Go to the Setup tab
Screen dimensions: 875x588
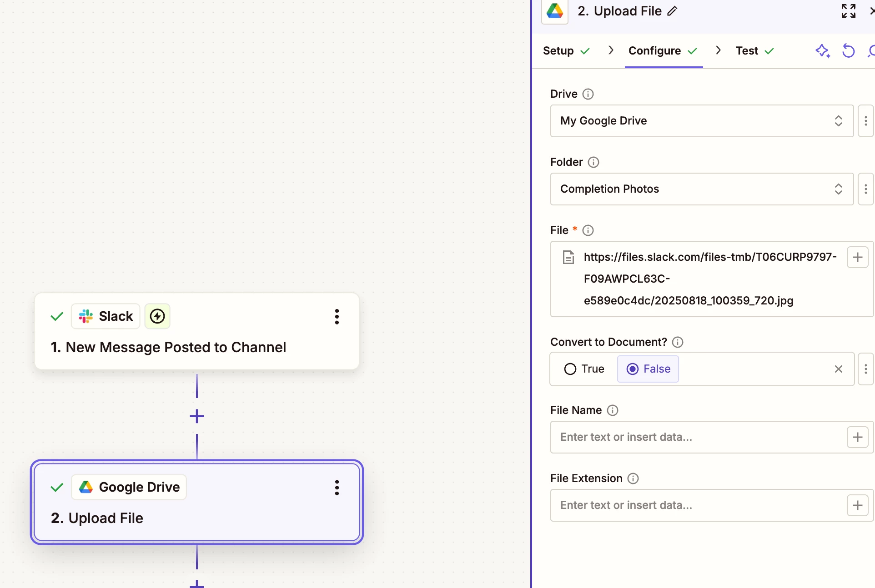click(x=566, y=51)
